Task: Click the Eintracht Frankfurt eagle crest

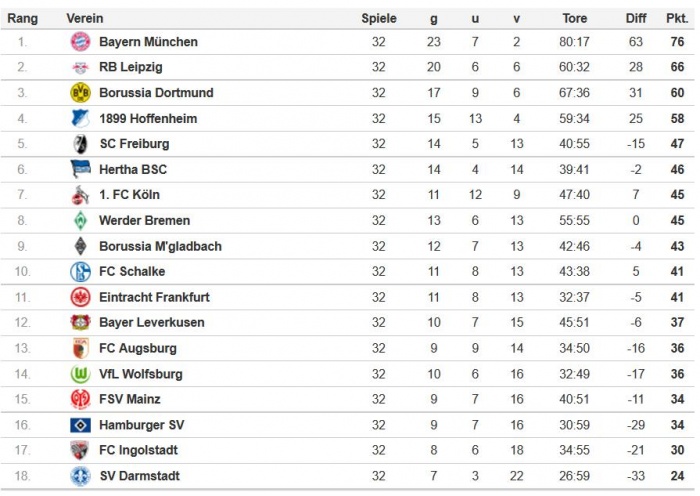Action: tap(80, 297)
